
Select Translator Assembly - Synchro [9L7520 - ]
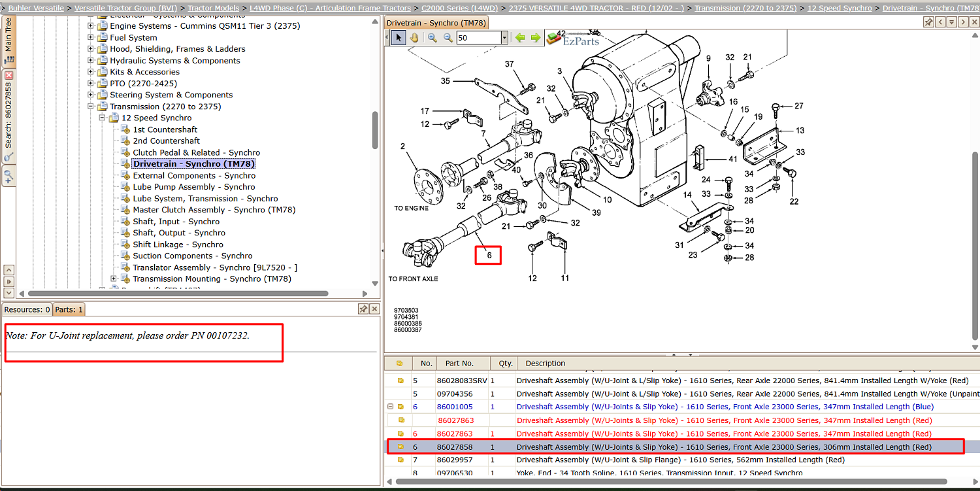point(215,267)
